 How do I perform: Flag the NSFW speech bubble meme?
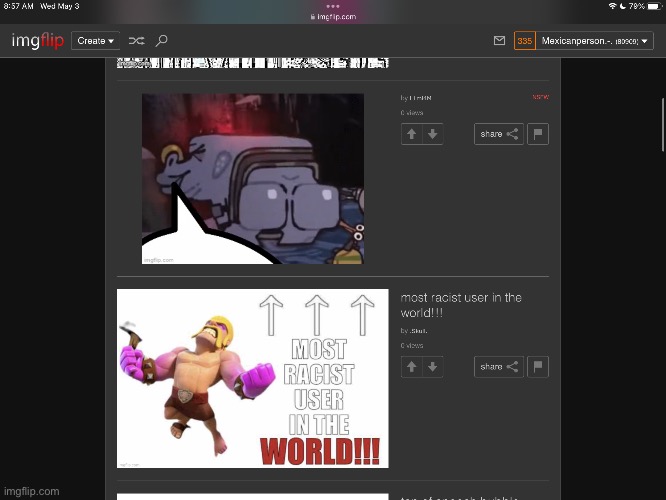538,134
